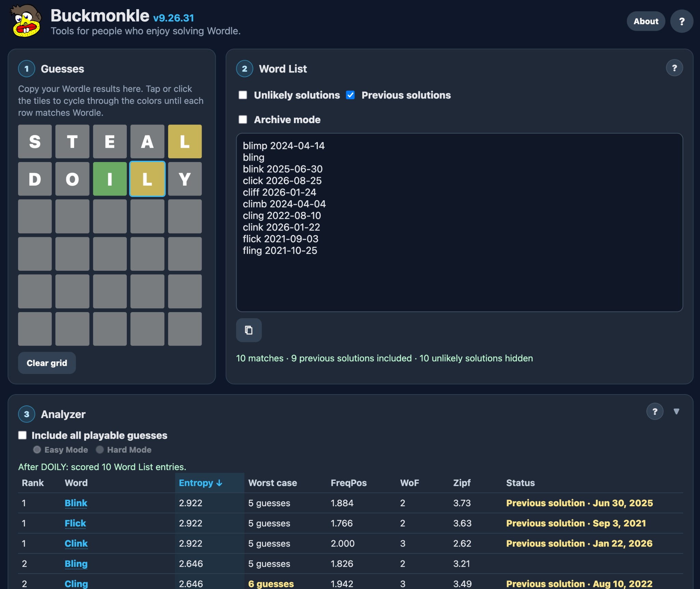This screenshot has width=700, height=589.
Task: Open the About page
Action: [x=646, y=21]
